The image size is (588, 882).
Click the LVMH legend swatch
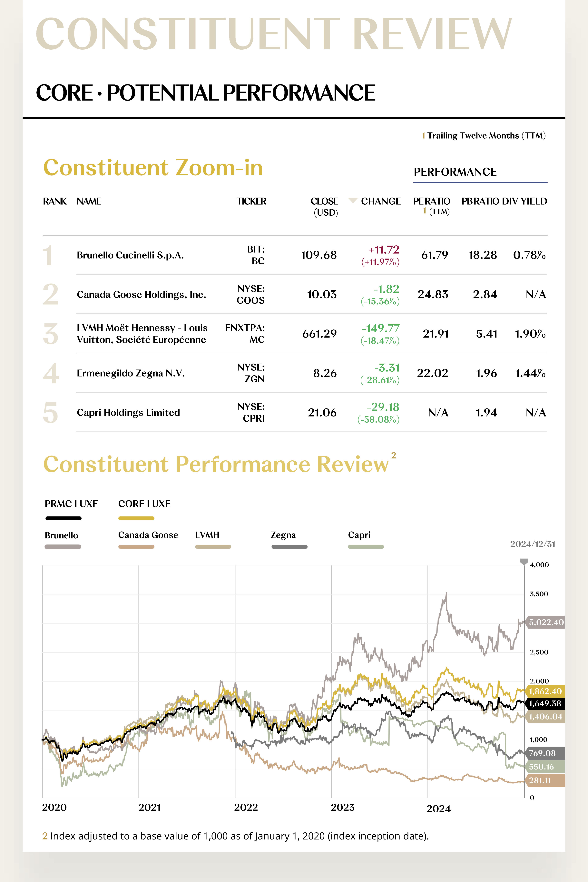(x=213, y=547)
